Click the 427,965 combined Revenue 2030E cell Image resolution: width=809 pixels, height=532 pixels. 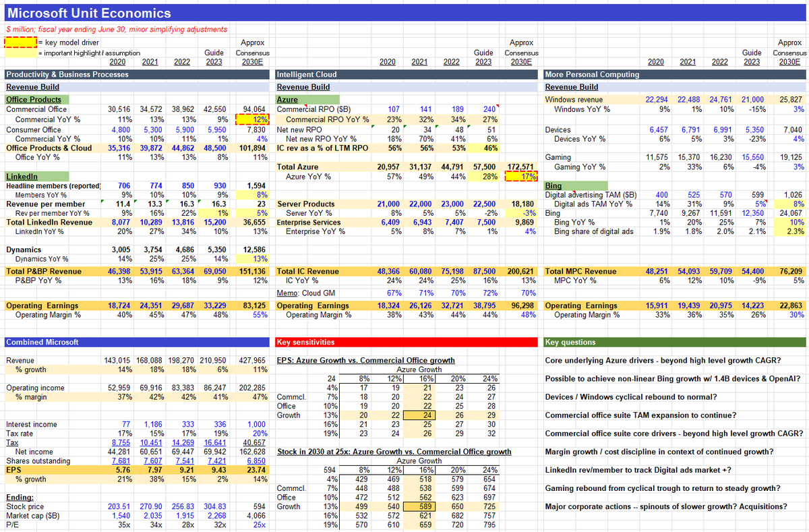tap(253, 360)
